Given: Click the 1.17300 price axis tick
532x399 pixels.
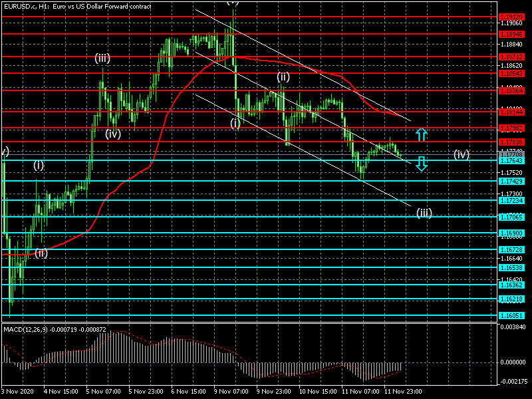Looking at the screenshot, I should 511,194.
